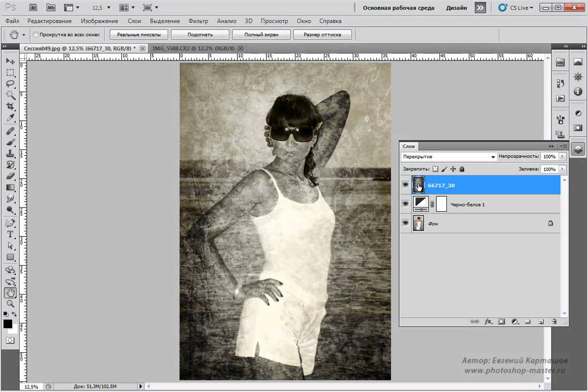The height and width of the screenshot is (392, 588).
Task: Toggle visibility of Черно-белое 1 layer
Action: pos(405,204)
